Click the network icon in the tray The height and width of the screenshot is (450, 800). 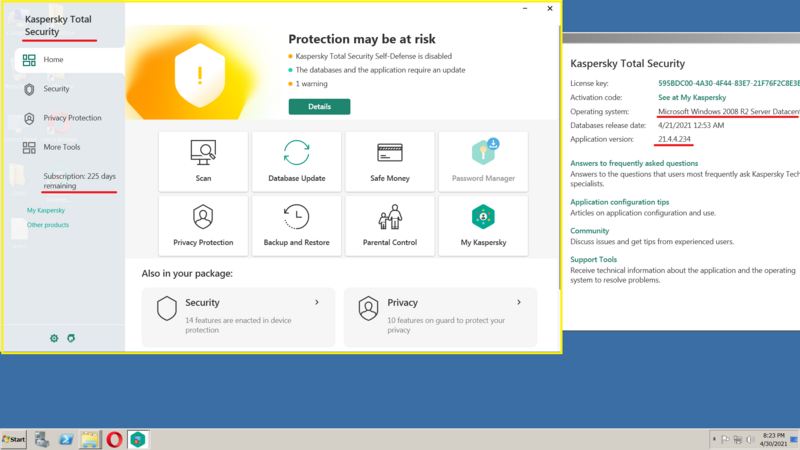point(738,439)
